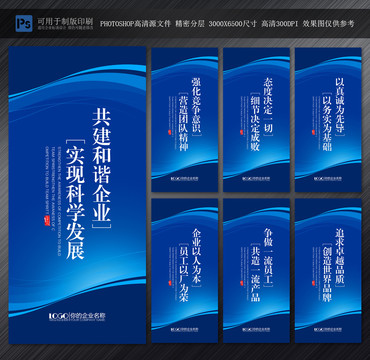The width and height of the screenshot is (370, 360).
Task: Click the red seal on the 争做一流员工 poster
Action: pos(241,283)
